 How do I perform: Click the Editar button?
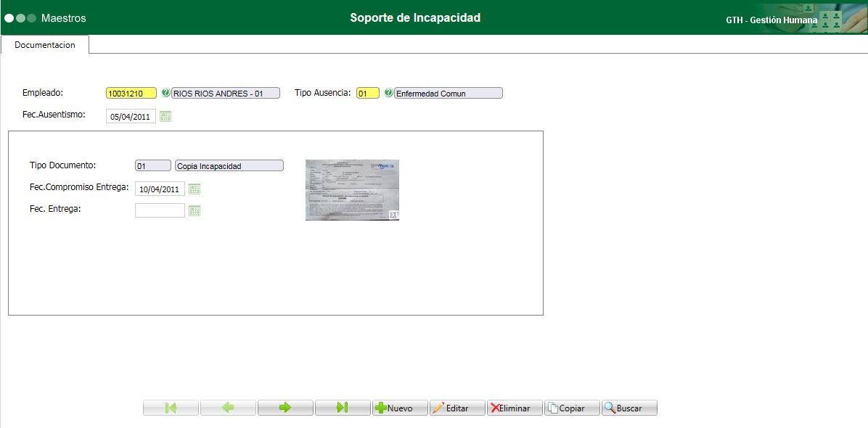458,408
